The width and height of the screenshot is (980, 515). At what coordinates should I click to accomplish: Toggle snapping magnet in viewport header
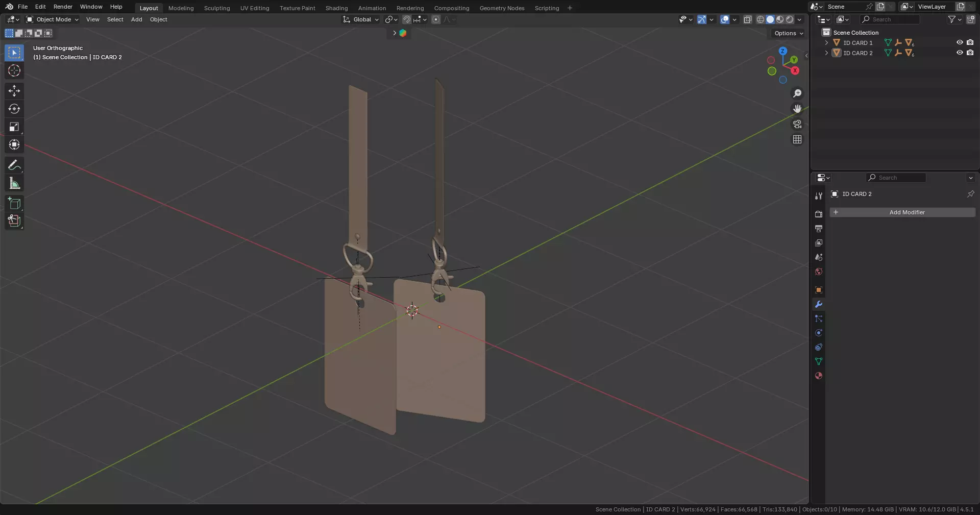tap(407, 19)
